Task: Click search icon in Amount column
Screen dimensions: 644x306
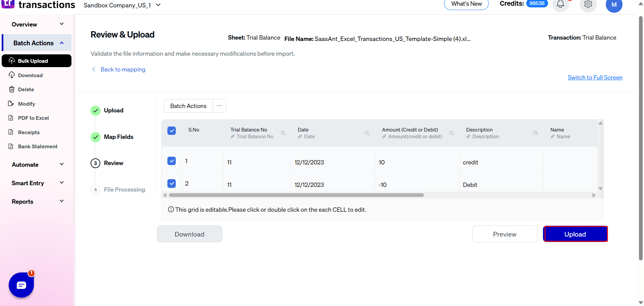Action: (x=451, y=133)
